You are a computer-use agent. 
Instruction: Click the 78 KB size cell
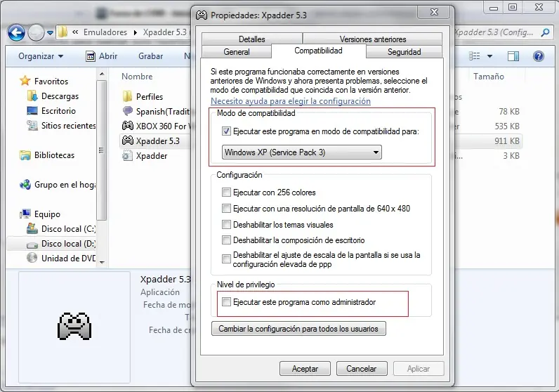pos(509,112)
